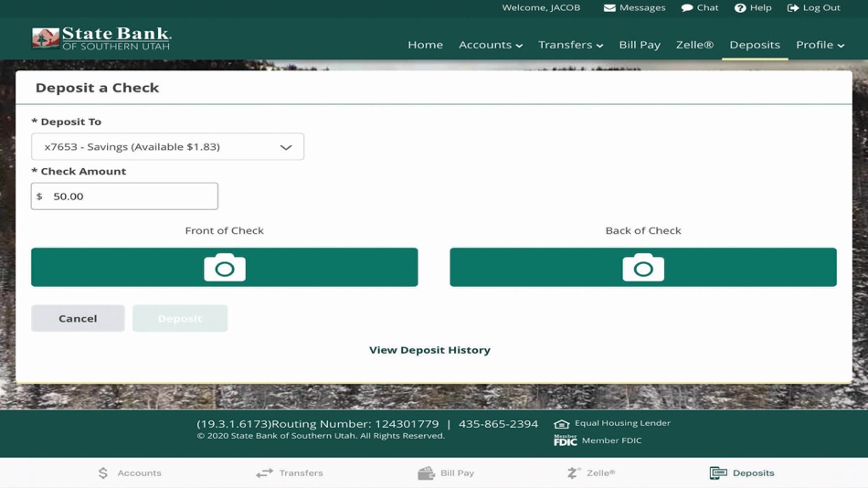
Task: Click the Equal Housing Lender icon
Action: [561, 424]
